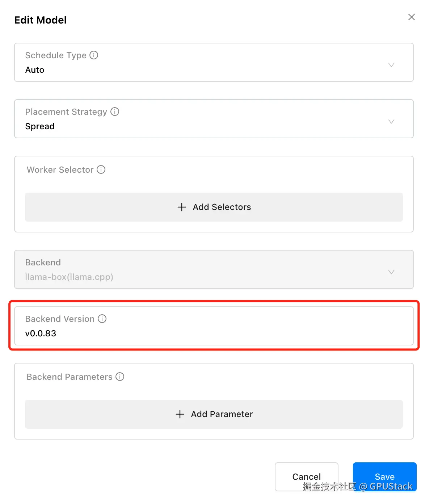Screen dimensions: 425x504
Task: Click the Add Parameter button text
Action: click(x=222, y=414)
